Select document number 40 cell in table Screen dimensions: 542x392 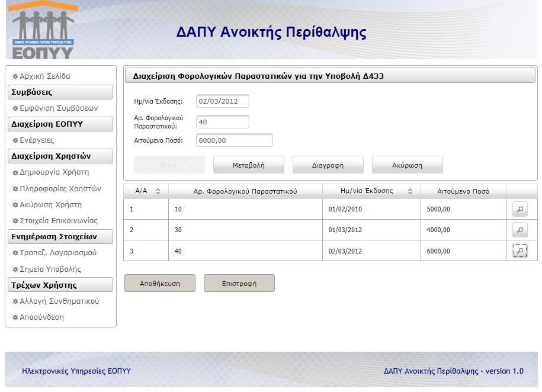(245, 251)
